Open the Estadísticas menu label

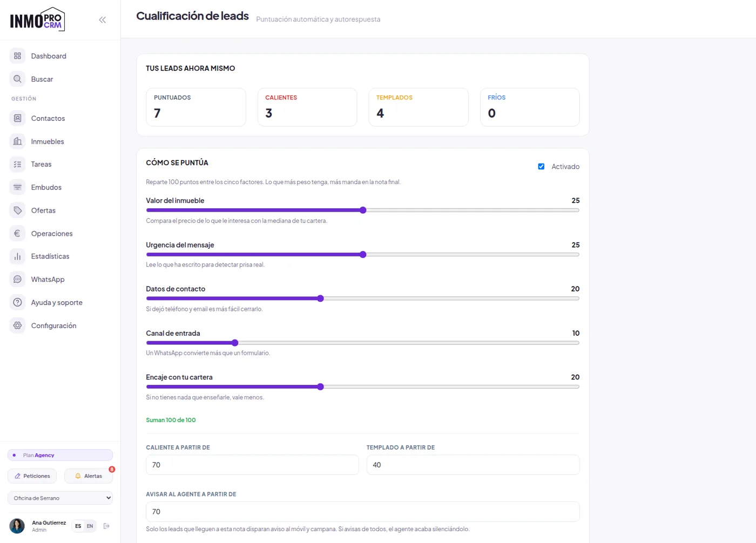pos(50,256)
